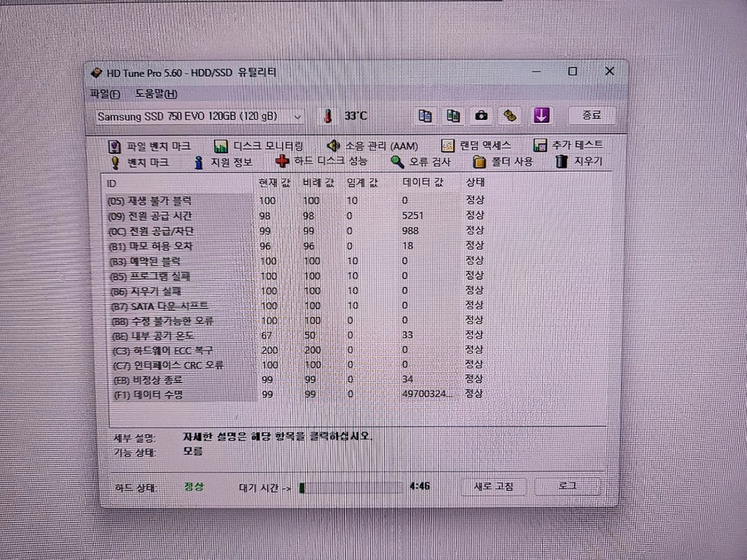Minimize the HD Tune Pro window
This screenshot has width=747, height=560.
pyautogui.click(x=536, y=72)
